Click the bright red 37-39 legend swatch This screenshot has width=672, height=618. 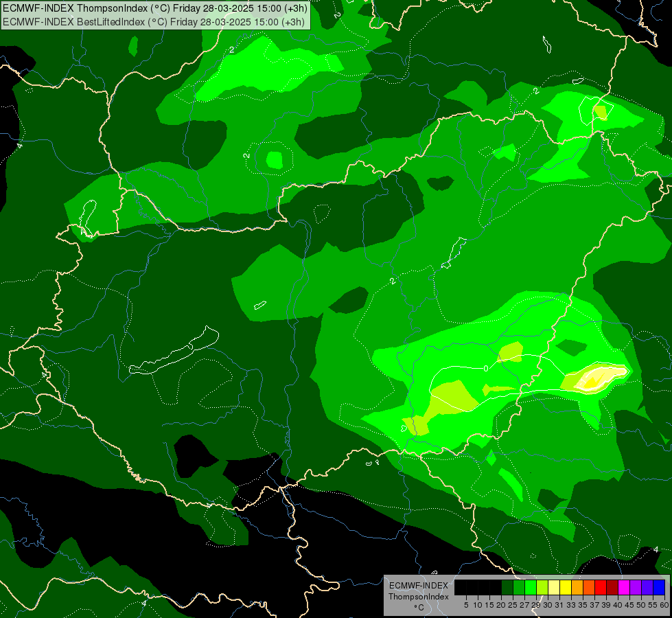(x=601, y=587)
